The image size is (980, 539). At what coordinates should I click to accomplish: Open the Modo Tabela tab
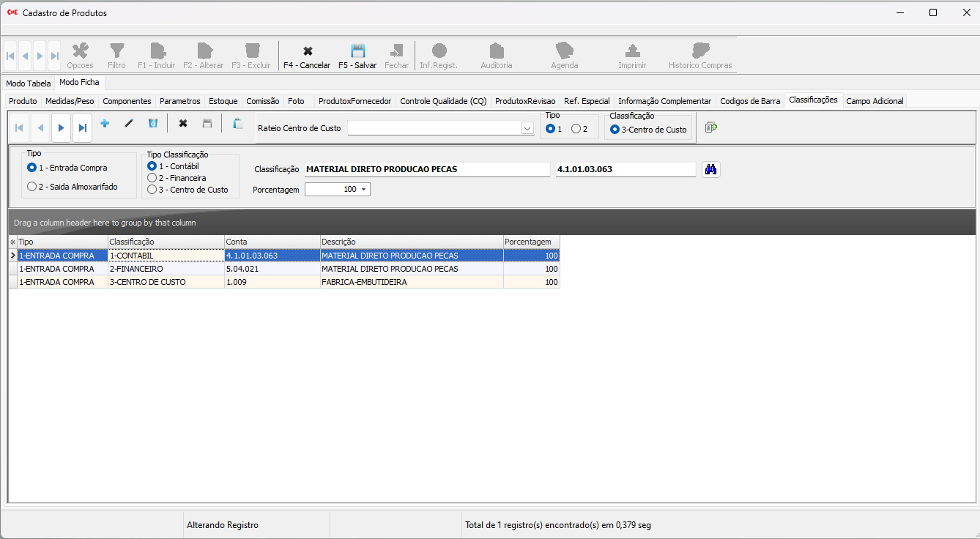pyautogui.click(x=29, y=83)
